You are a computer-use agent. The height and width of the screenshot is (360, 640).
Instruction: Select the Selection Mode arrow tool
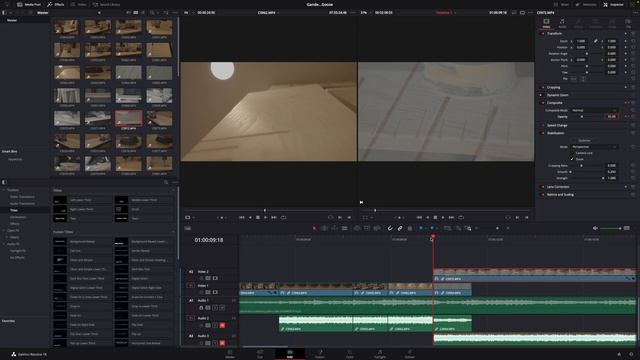(314, 228)
